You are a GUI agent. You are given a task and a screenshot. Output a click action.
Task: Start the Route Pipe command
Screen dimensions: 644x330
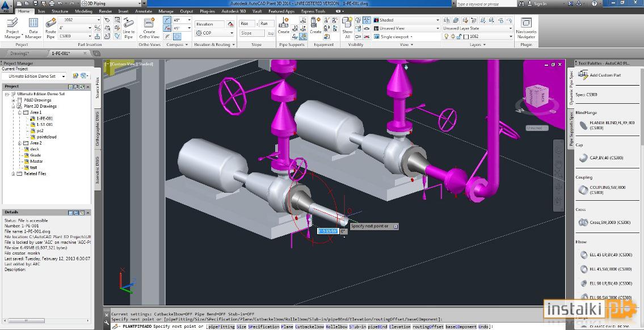pos(51,28)
